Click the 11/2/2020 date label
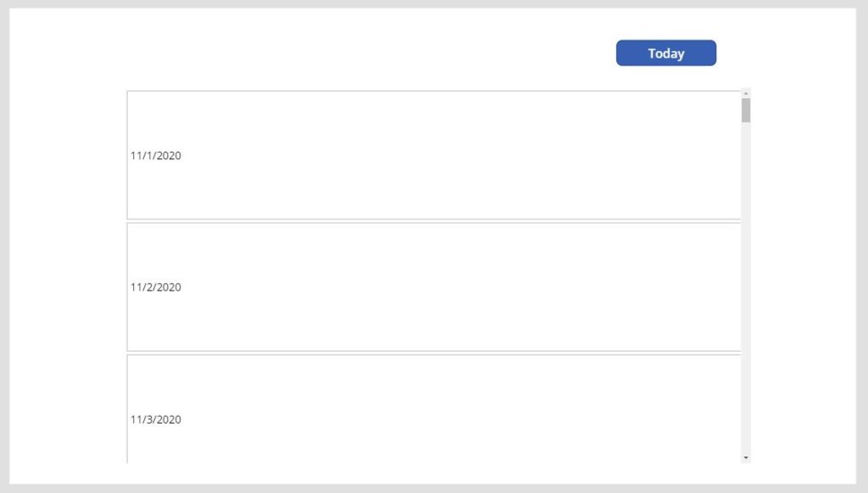This screenshot has width=868, height=493. click(x=155, y=286)
